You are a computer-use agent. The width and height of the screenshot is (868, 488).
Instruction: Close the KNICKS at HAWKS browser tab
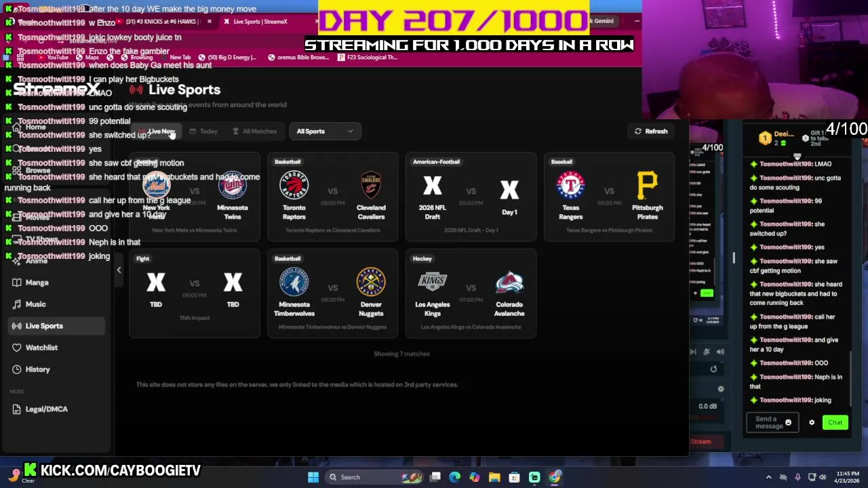coord(209,22)
